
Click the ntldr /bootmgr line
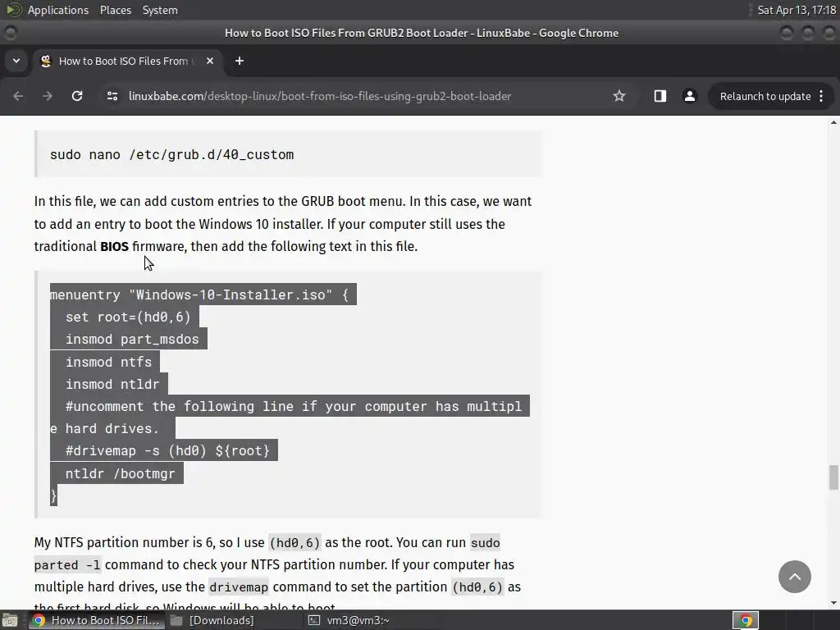click(x=121, y=473)
